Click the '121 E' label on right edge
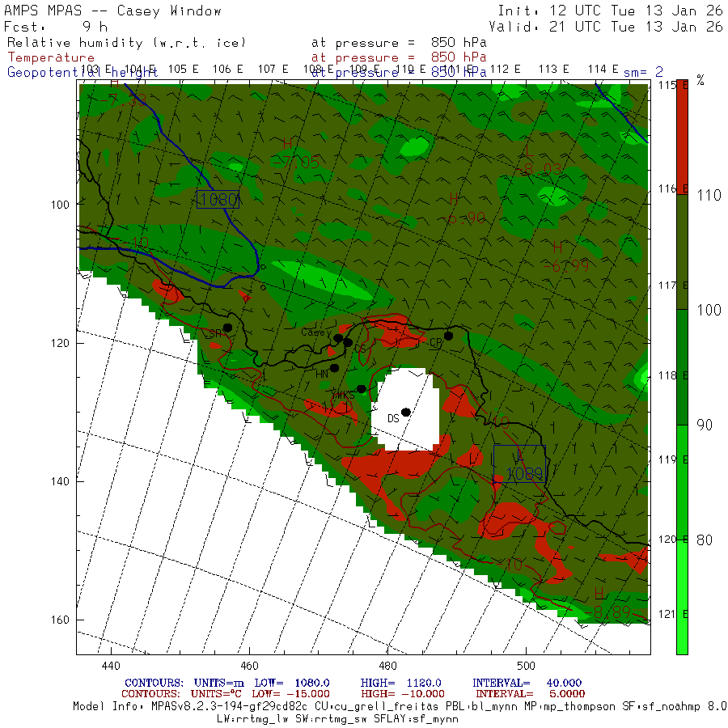The height and width of the screenshot is (728, 728). tap(673, 614)
